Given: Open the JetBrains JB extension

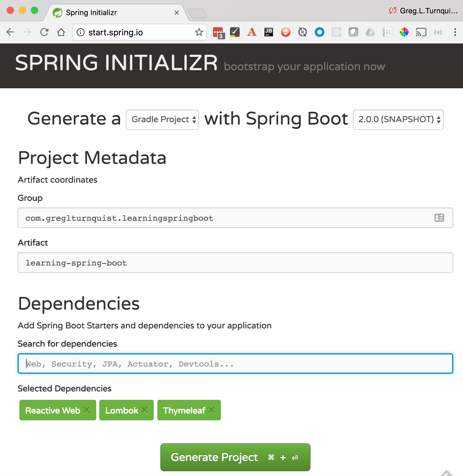Looking at the screenshot, I should [x=269, y=32].
